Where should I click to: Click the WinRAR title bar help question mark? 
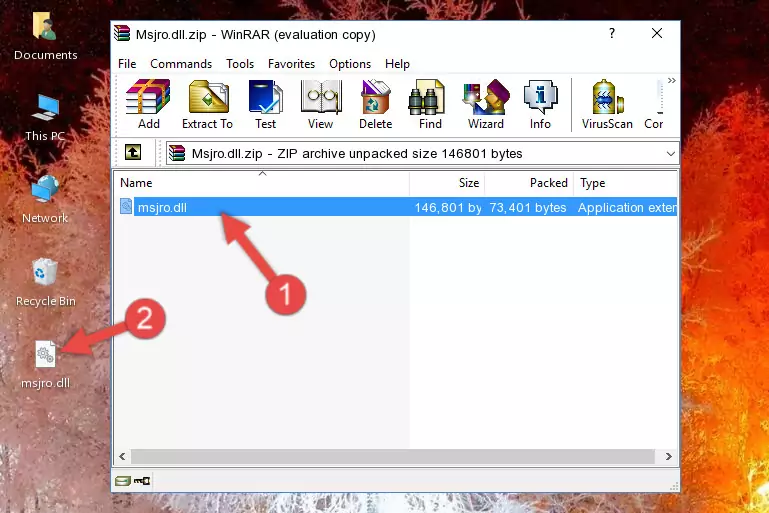coord(612,33)
